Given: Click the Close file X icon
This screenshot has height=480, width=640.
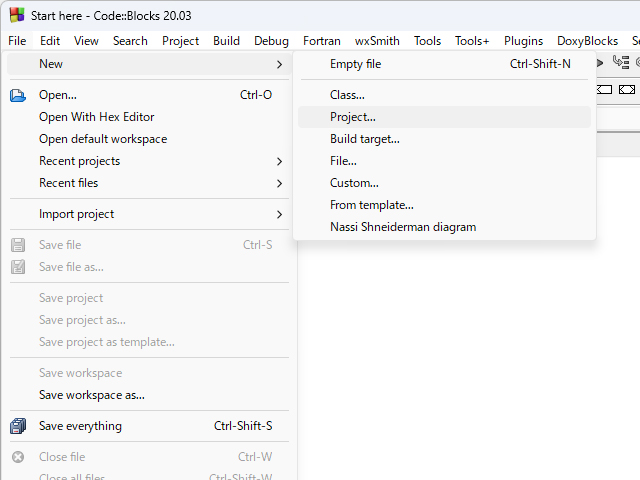Looking at the screenshot, I should (x=18, y=457).
